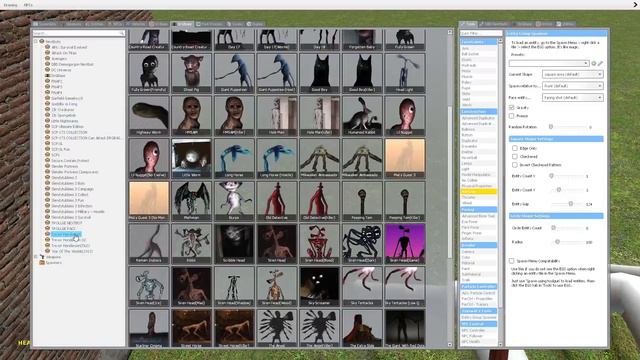Enable the Checkered checkbox

[x=515, y=156]
